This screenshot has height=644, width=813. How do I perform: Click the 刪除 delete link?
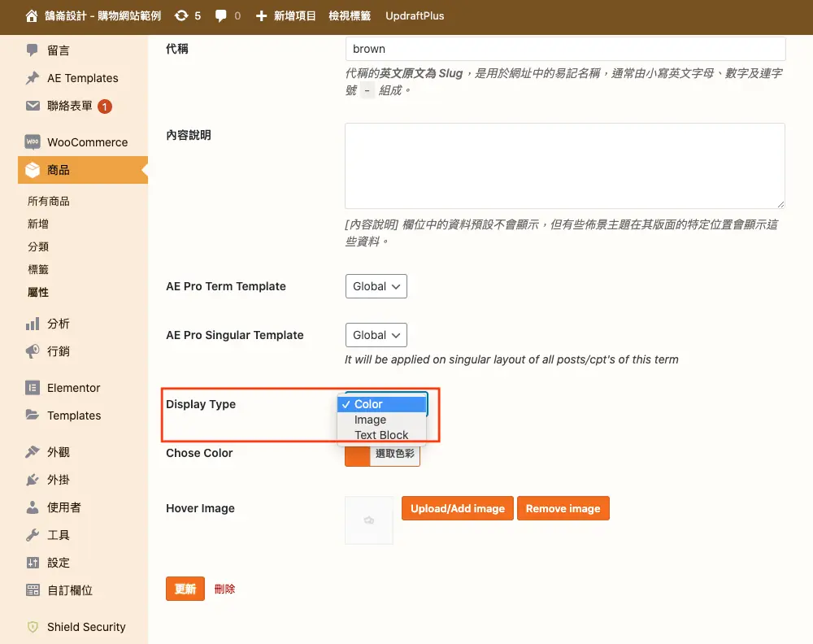click(x=224, y=589)
